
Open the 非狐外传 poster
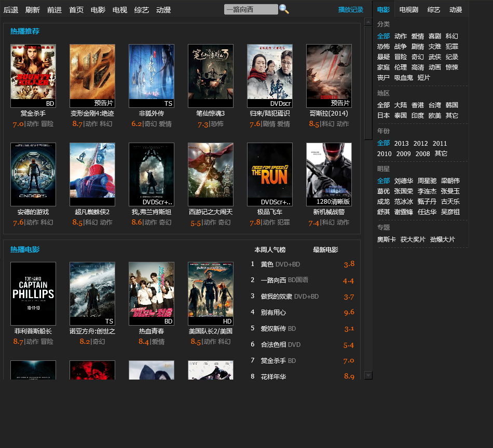click(151, 76)
